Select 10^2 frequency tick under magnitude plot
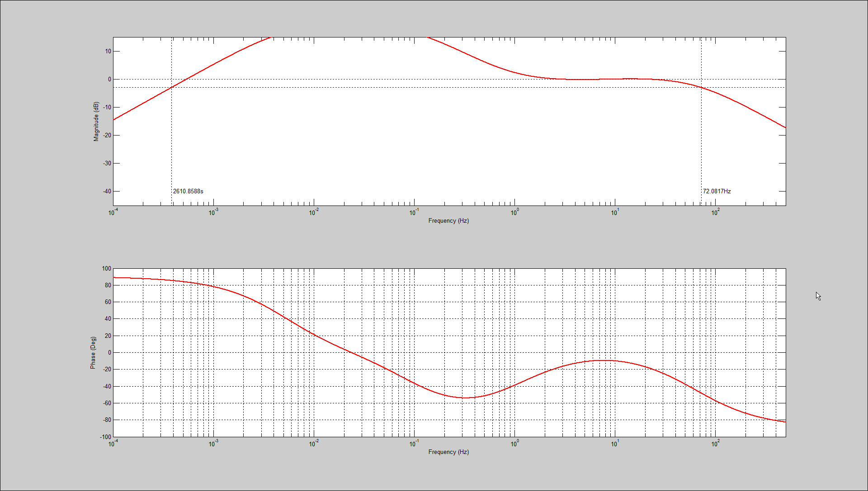This screenshot has height=491, width=868. tap(715, 212)
